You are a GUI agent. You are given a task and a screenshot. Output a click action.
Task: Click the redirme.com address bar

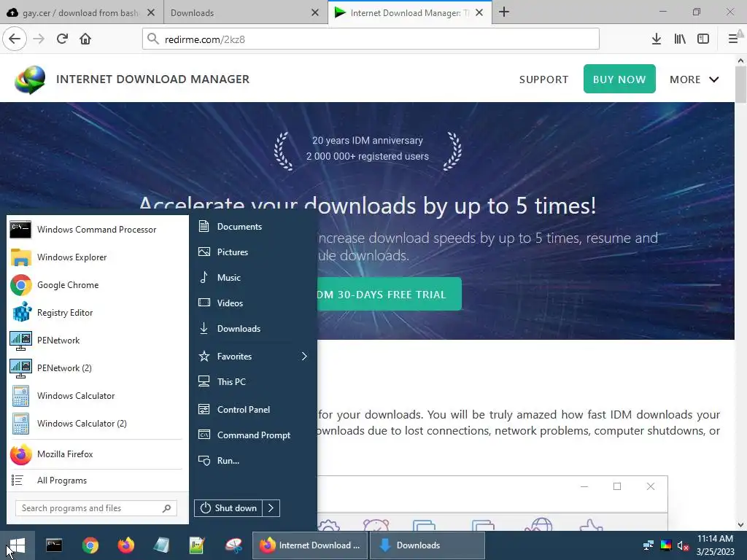click(371, 39)
